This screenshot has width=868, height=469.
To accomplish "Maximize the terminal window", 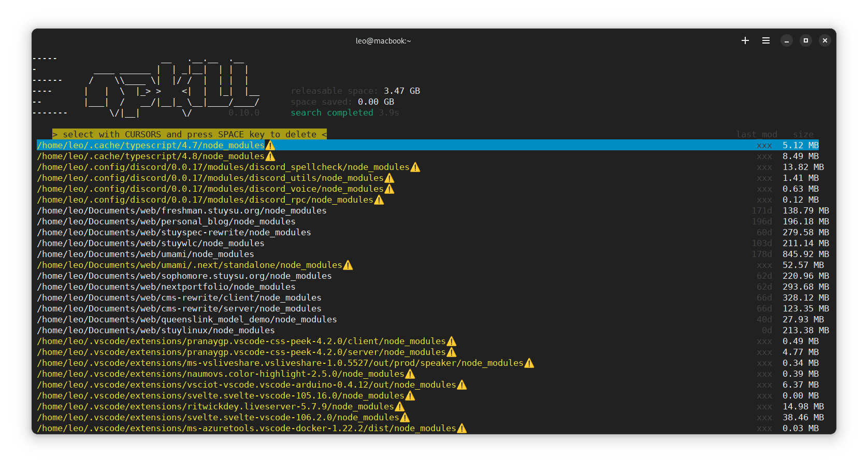I will click(x=806, y=40).
